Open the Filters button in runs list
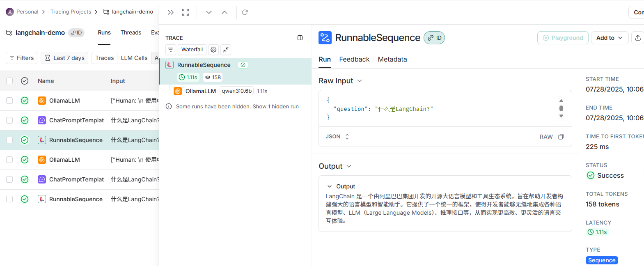644x266 pixels. pos(21,58)
